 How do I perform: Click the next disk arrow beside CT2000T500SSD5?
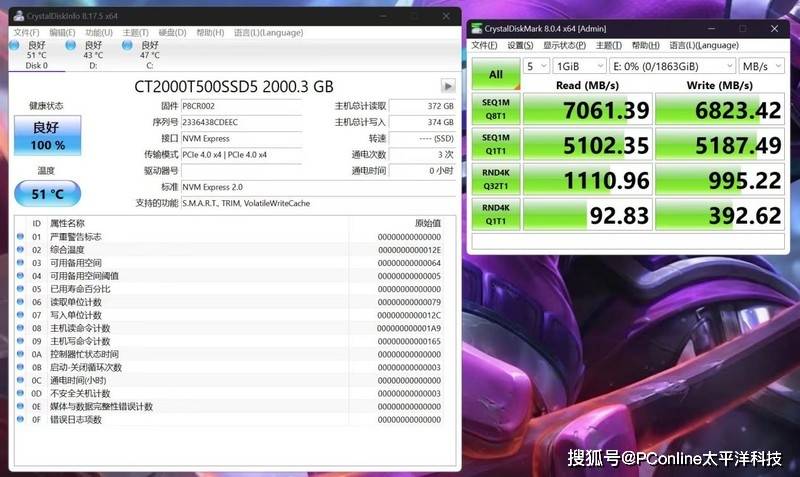pyautogui.click(x=448, y=86)
